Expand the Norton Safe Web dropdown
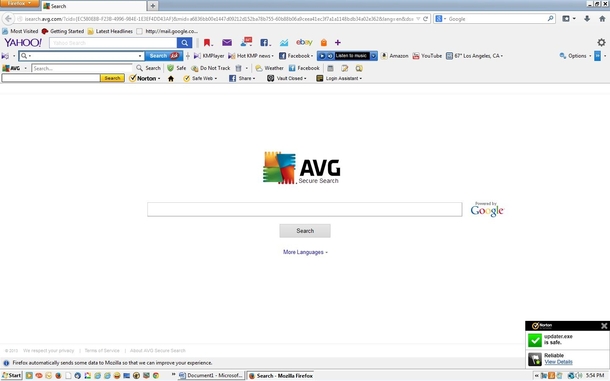Image resolution: width=610 pixels, height=381 pixels. pyautogui.click(x=200, y=79)
